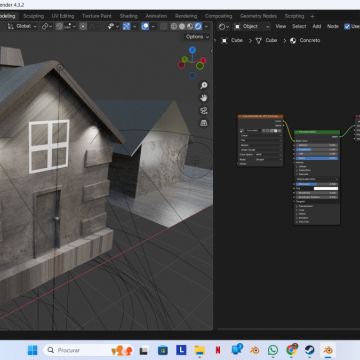Open node editor Node menu

coord(333,26)
